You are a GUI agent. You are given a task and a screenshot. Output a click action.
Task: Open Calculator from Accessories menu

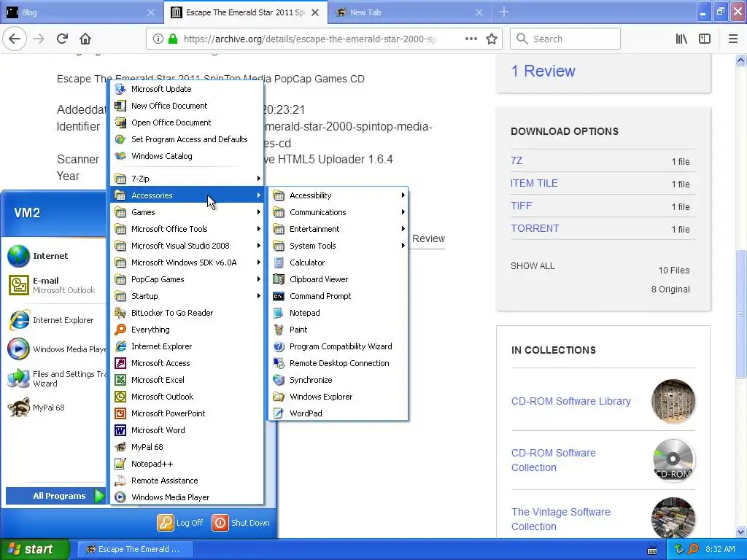[338, 262]
